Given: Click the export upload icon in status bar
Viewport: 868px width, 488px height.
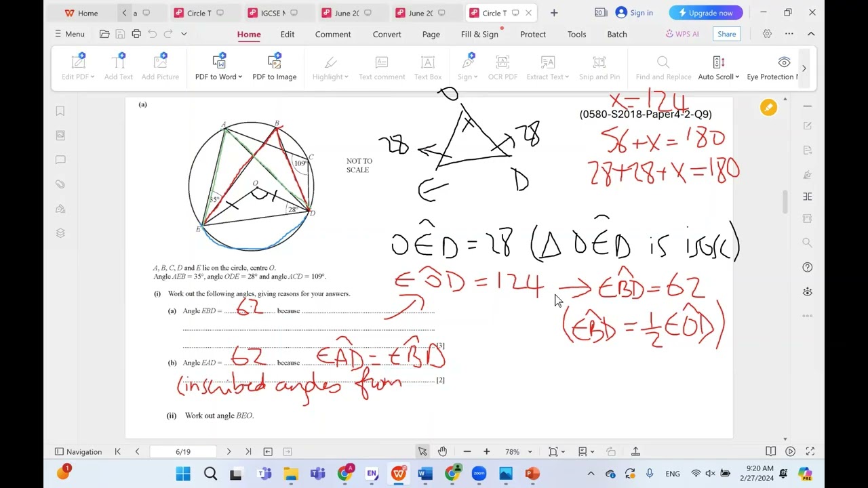Looking at the screenshot, I should 635,451.
